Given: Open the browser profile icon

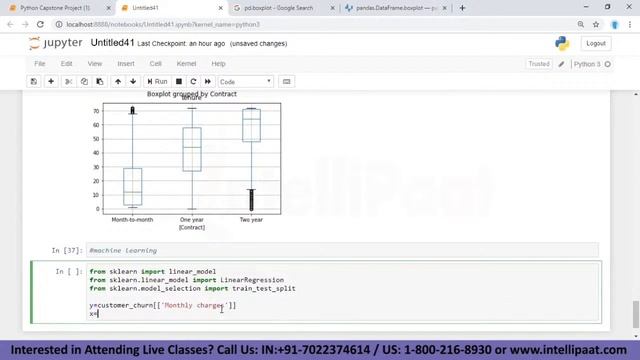Looking at the screenshot, I should tap(615, 24).
